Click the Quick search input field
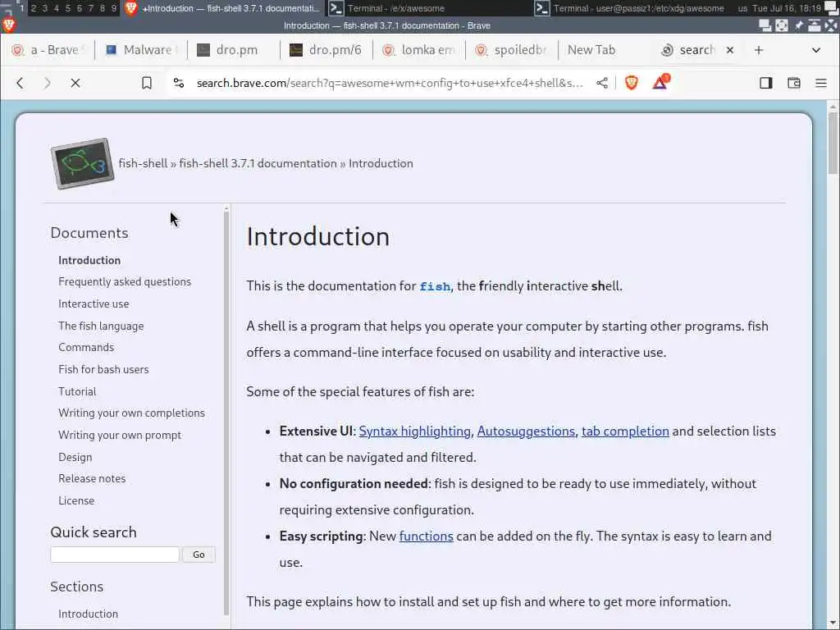 point(115,555)
